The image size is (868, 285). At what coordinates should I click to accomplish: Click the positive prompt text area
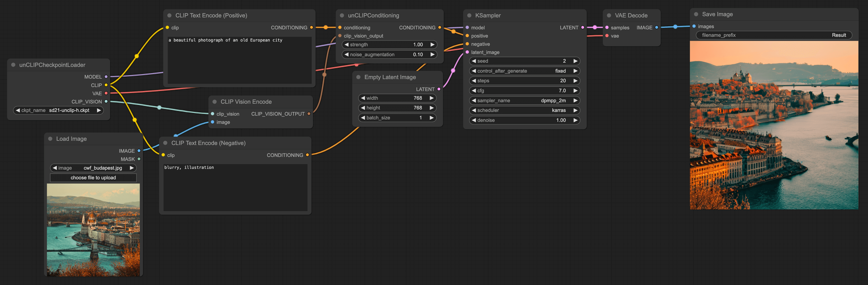coord(240,60)
